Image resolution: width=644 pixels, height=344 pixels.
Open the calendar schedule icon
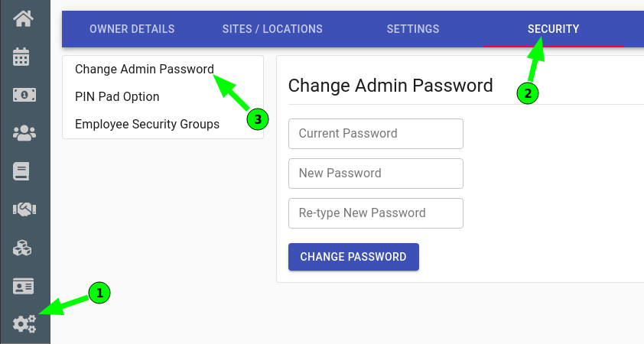point(21,57)
